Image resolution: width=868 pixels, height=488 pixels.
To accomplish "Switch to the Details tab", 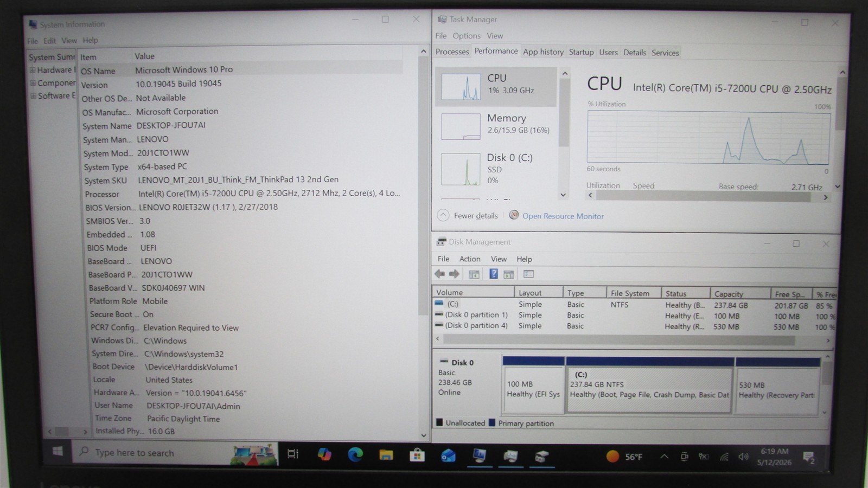I will (x=635, y=53).
